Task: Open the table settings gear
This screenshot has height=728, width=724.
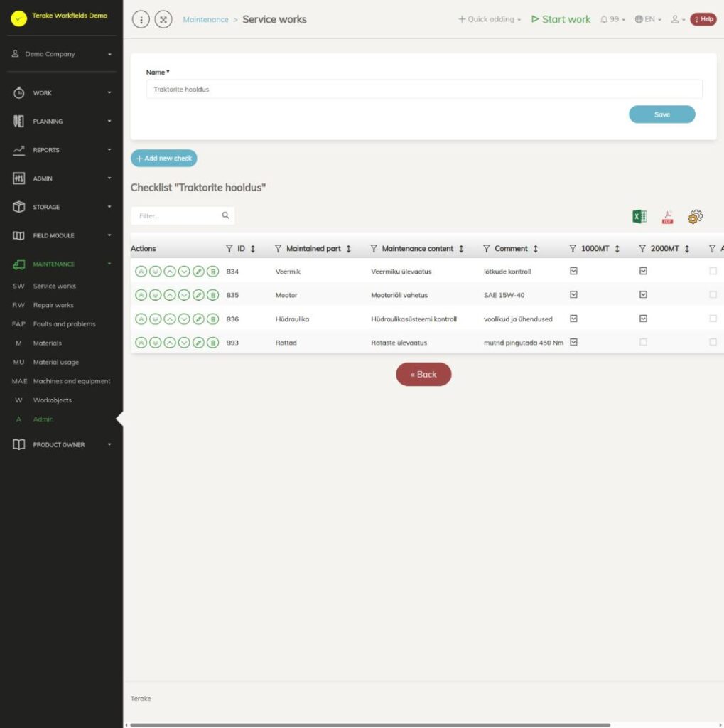Action: [x=696, y=216]
